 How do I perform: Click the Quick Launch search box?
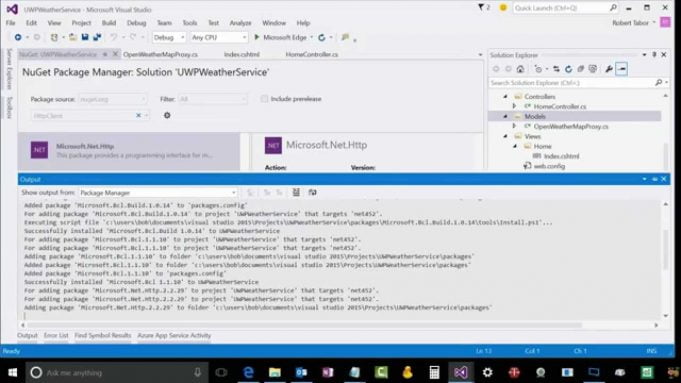click(565, 8)
